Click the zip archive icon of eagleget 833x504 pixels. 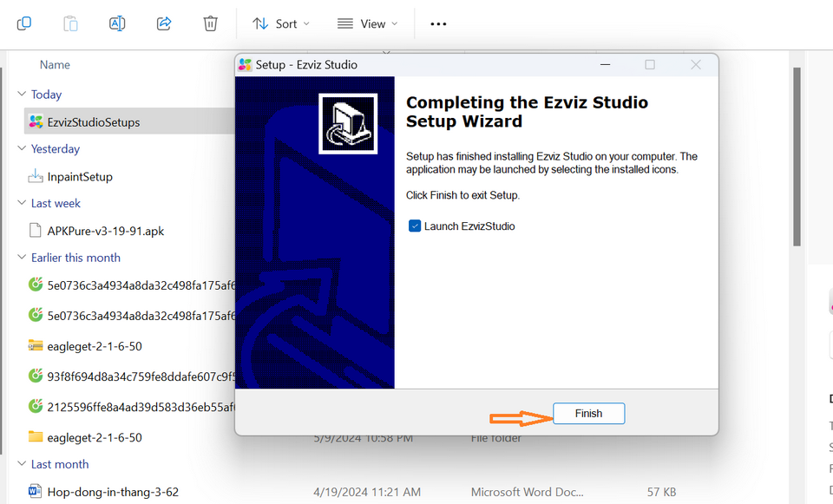pyautogui.click(x=36, y=345)
